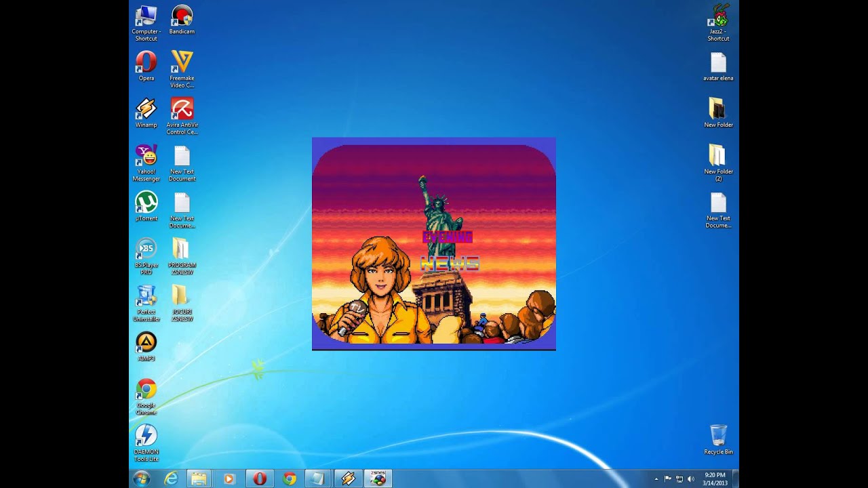Select the Bandicam desktop icon
This screenshot has width=868, height=488.
(x=182, y=20)
